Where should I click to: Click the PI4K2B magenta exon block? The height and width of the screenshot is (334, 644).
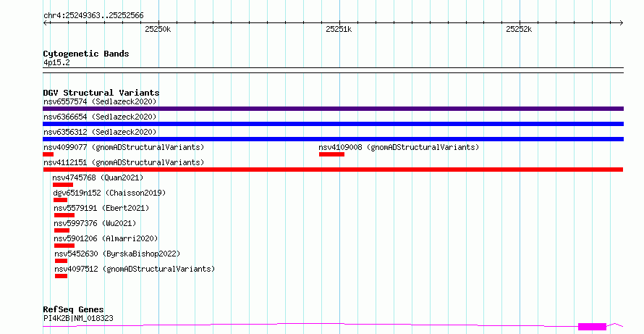point(592,327)
